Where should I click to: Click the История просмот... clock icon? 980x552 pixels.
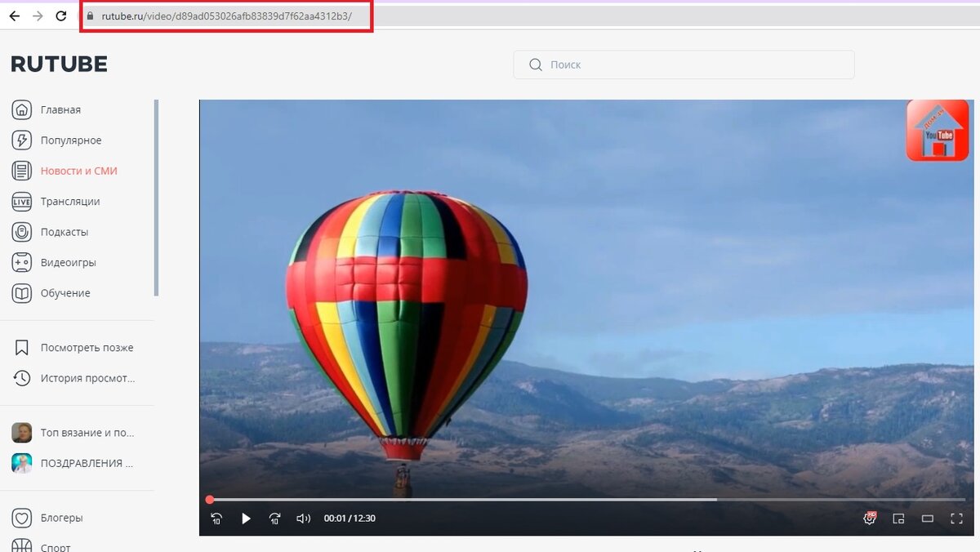(x=22, y=378)
